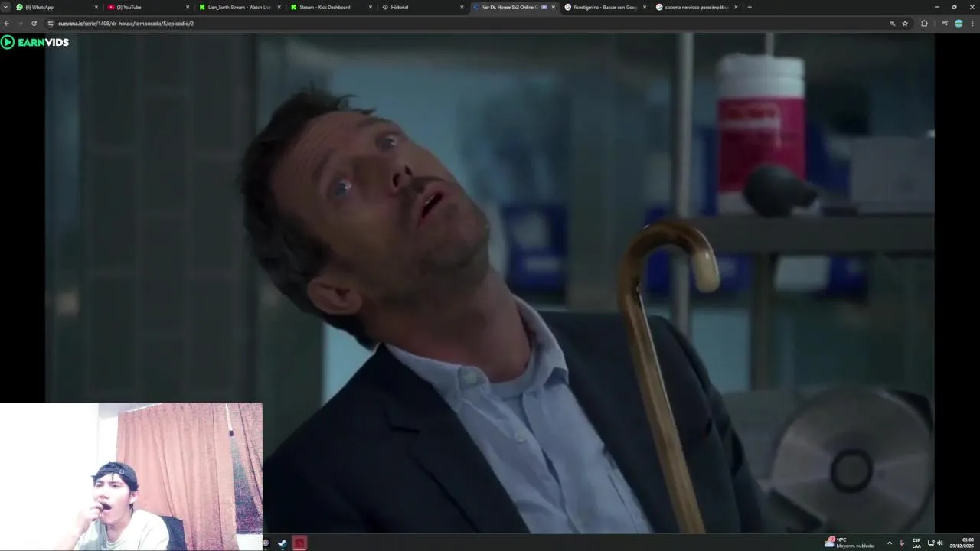Close the YouTube tab

tap(187, 7)
